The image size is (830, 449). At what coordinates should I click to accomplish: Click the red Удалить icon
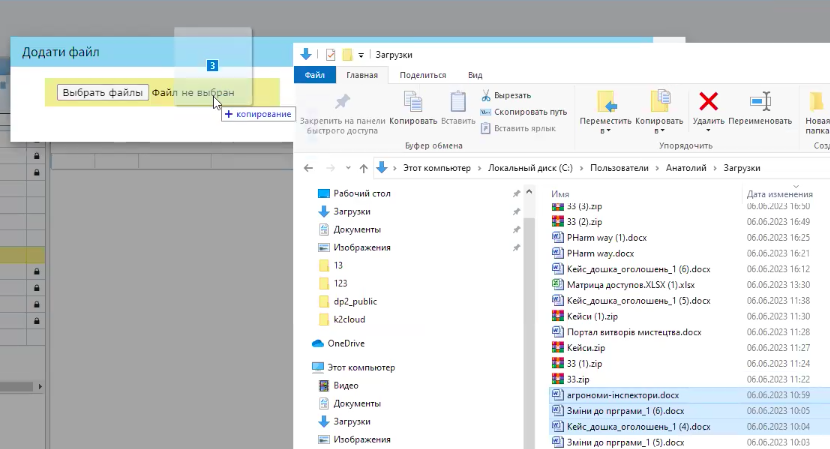click(708, 101)
